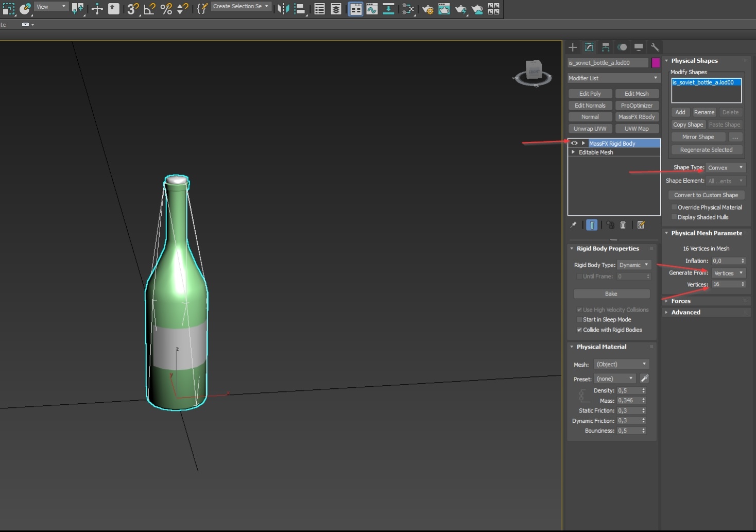This screenshot has height=532, width=756.
Task: Click the Edit Poly modifier button
Action: (x=590, y=94)
